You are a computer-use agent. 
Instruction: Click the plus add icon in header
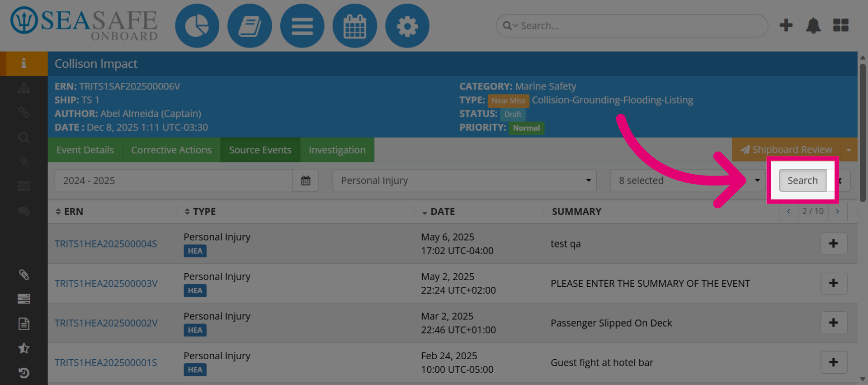tap(786, 25)
